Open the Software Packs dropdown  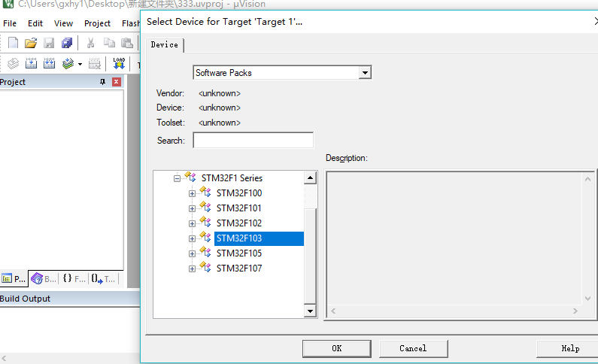(x=365, y=73)
